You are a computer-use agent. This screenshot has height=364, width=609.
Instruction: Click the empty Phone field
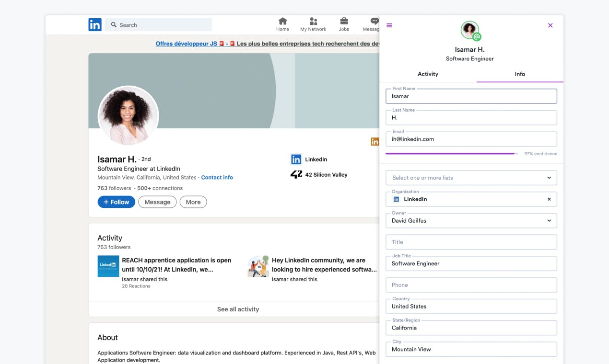pos(471,285)
